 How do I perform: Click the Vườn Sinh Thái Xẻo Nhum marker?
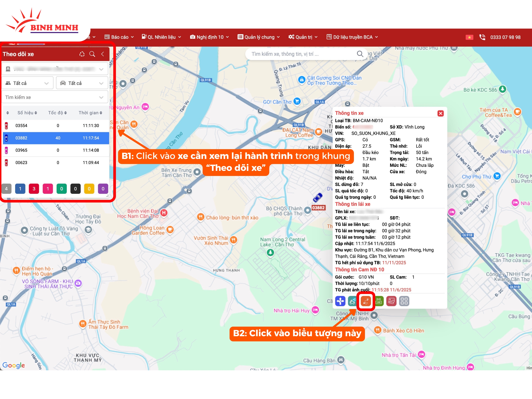click(233, 240)
